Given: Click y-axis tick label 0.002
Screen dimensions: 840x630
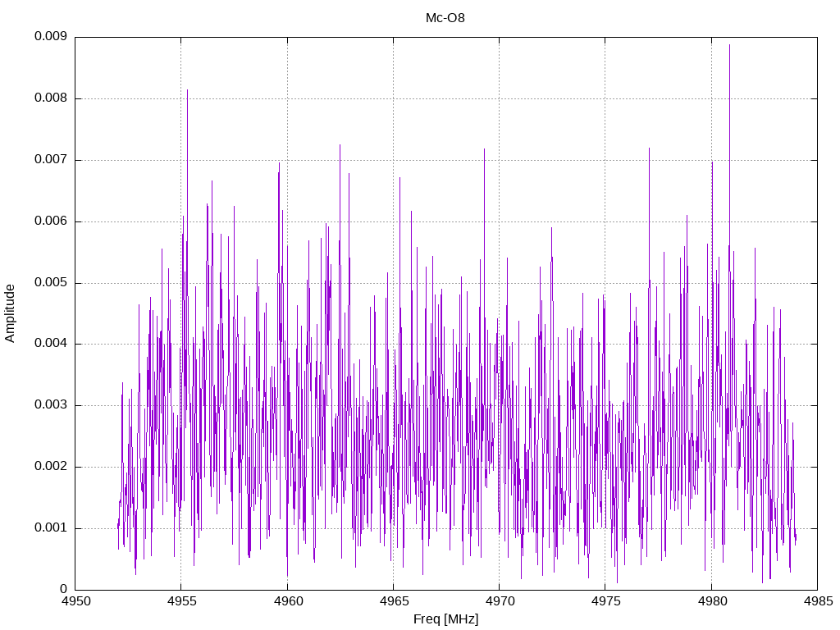Looking at the screenshot, I should pos(51,466).
